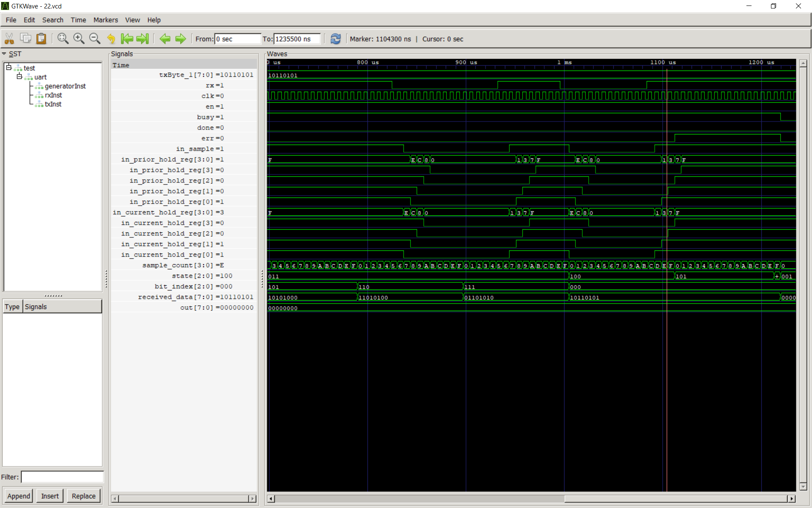Open the Time menu
Image resolution: width=812 pixels, height=508 pixels.
[x=78, y=20]
